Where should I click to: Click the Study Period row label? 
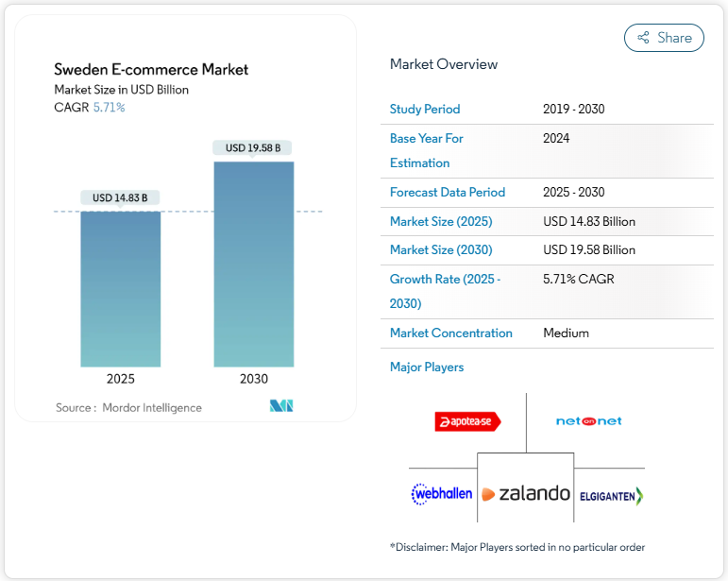point(425,110)
